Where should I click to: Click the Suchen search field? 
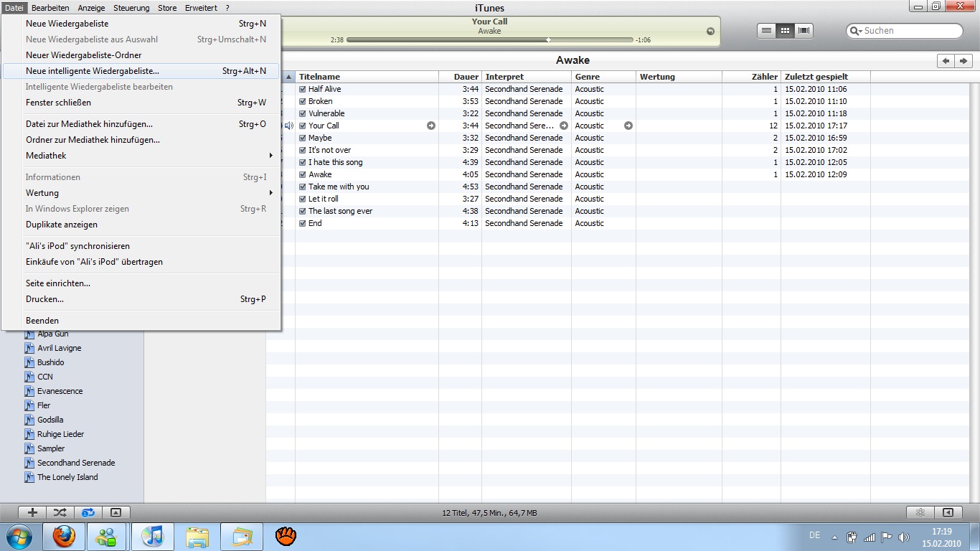tap(904, 31)
